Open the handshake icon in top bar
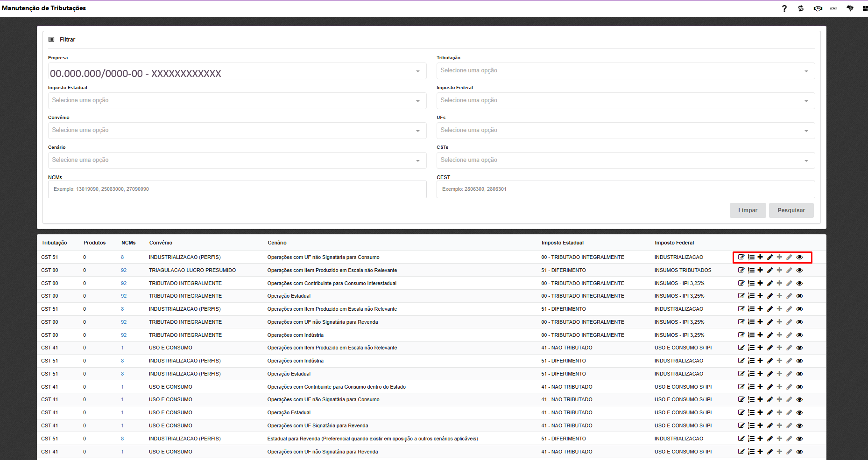Screen dimensions: 868x460 (818, 8)
